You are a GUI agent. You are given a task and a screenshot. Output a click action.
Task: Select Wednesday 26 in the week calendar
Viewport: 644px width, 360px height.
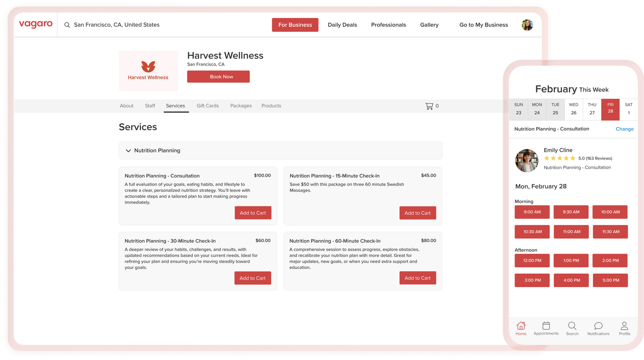[x=574, y=109]
